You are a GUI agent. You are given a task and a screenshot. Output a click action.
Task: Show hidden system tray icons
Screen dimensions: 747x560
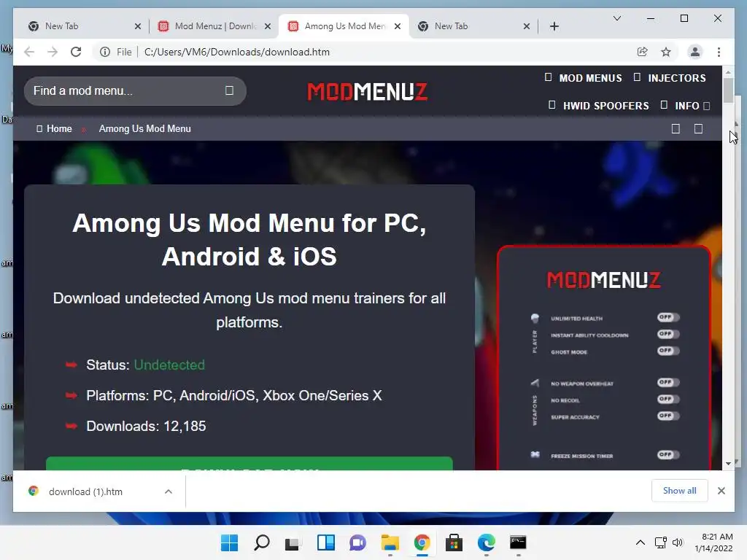(640, 542)
